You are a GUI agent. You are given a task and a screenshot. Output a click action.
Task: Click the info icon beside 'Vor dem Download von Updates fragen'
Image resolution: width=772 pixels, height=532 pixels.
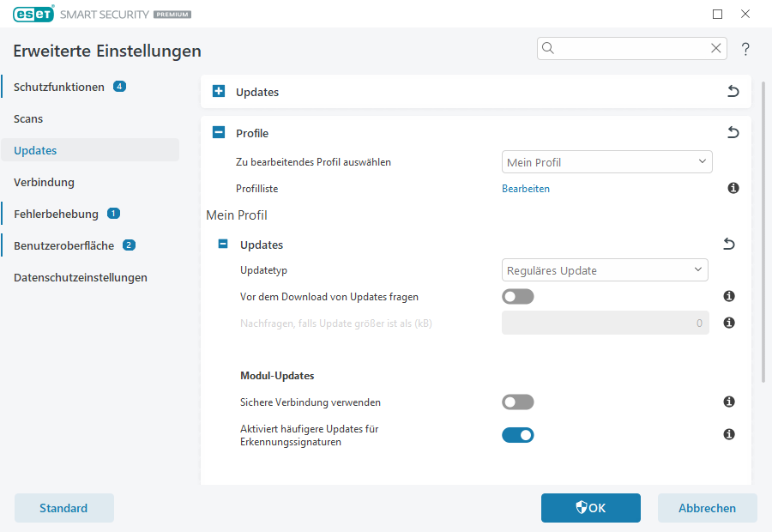pos(728,295)
